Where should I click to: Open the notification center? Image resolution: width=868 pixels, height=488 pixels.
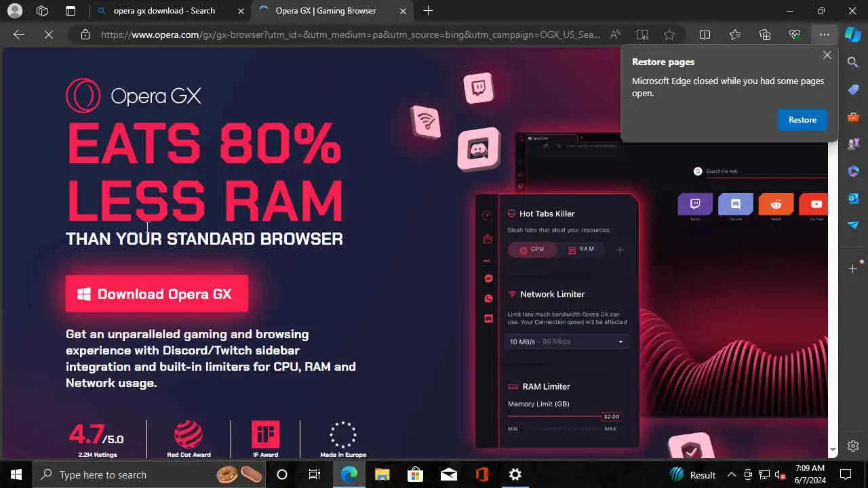[x=846, y=474]
